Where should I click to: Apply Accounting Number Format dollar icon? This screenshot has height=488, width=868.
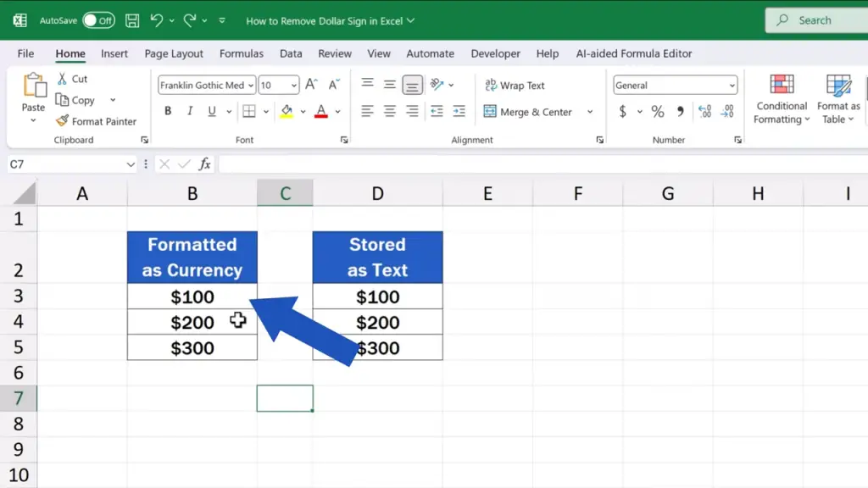(623, 112)
